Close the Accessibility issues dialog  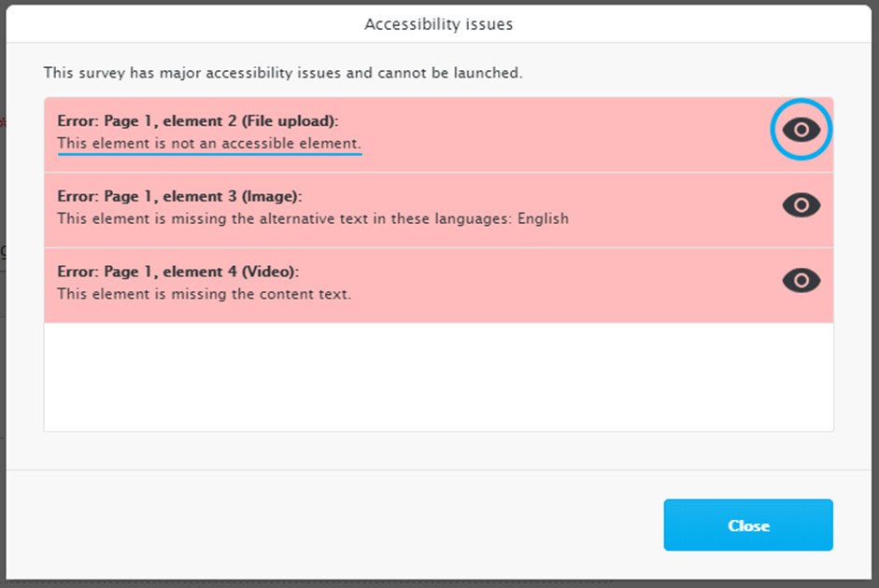click(748, 525)
